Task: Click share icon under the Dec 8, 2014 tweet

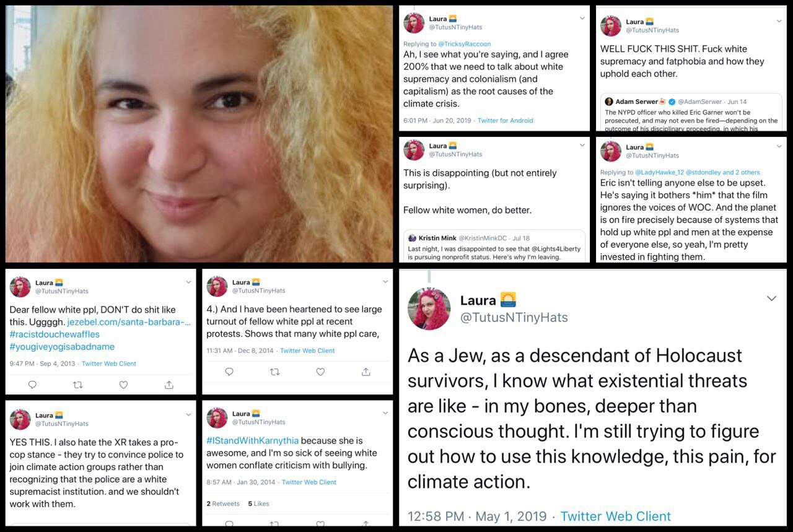Action: [366, 372]
